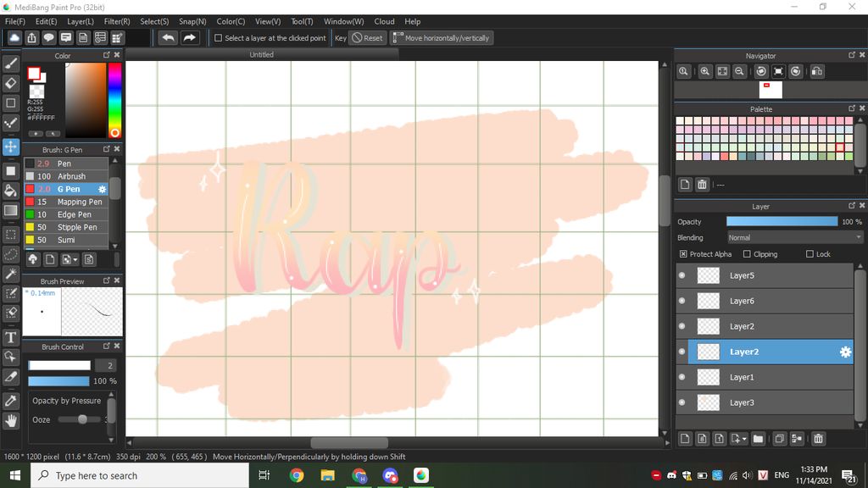Viewport: 868px width, 488px height.
Task: Select the Text tool
Action: [10, 337]
